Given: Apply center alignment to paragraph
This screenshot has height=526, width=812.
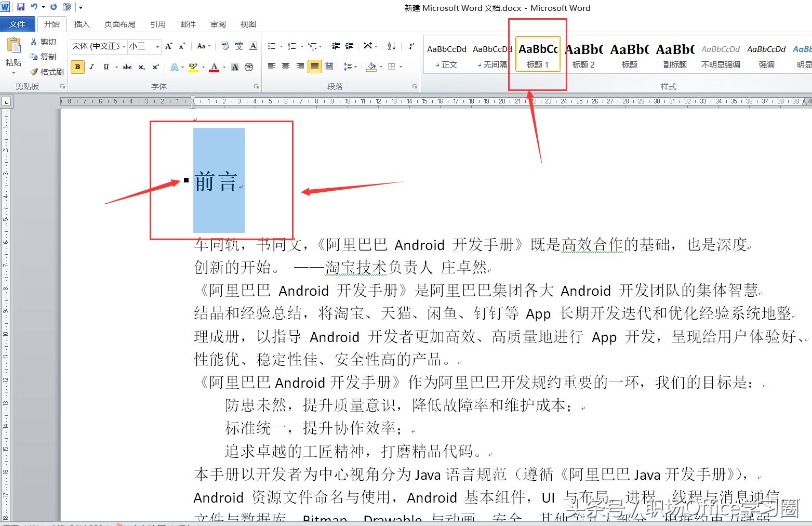Looking at the screenshot, I should (285, 67).
